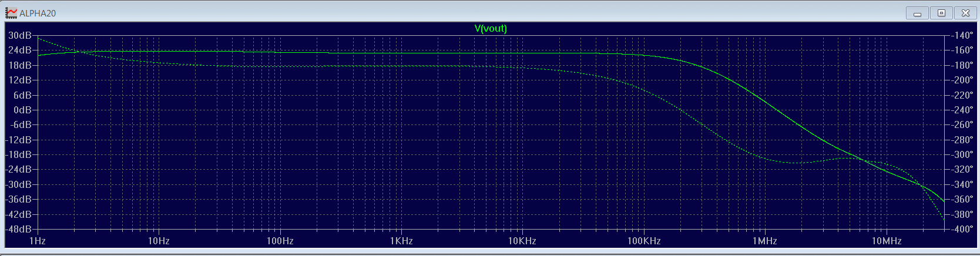Click the V(vout) trace label

(x=491, y=28)
